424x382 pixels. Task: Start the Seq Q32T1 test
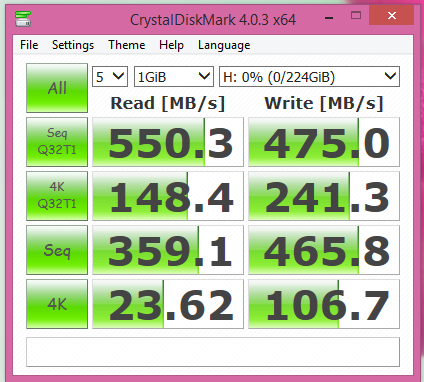(57, 142)
